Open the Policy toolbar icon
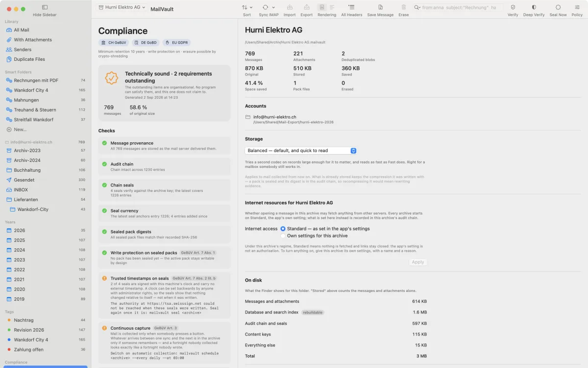 577,7
